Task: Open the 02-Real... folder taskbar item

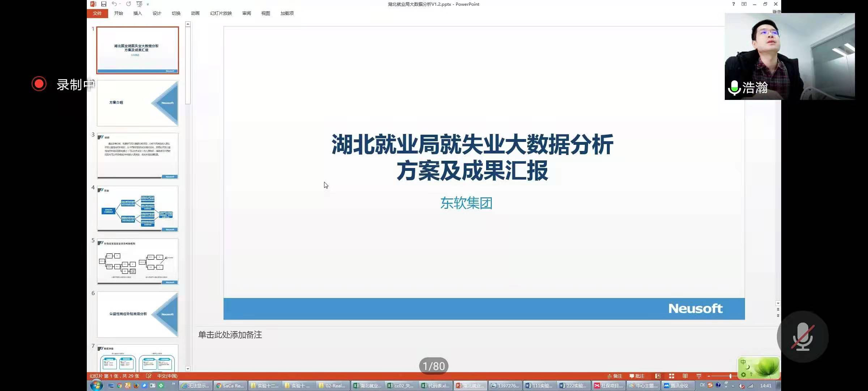Action: [x=332, y=386]
